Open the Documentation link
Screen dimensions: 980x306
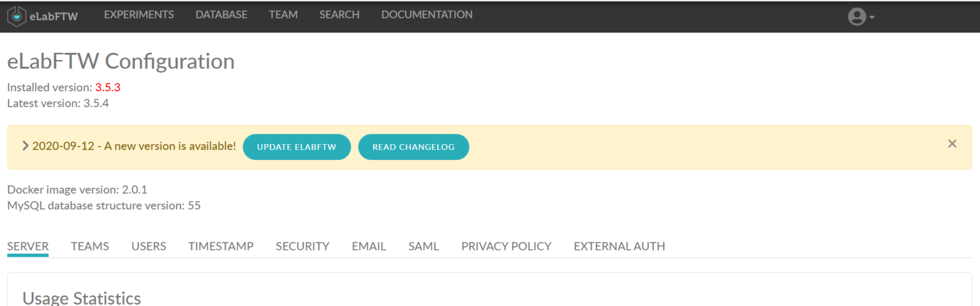coord(427,15)
